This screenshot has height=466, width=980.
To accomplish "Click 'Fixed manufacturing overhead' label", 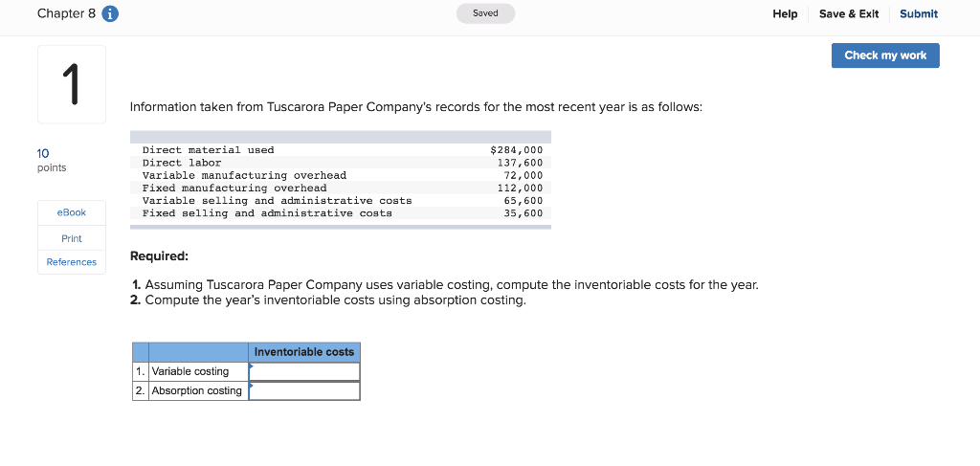I will click(x=234, y=188).
